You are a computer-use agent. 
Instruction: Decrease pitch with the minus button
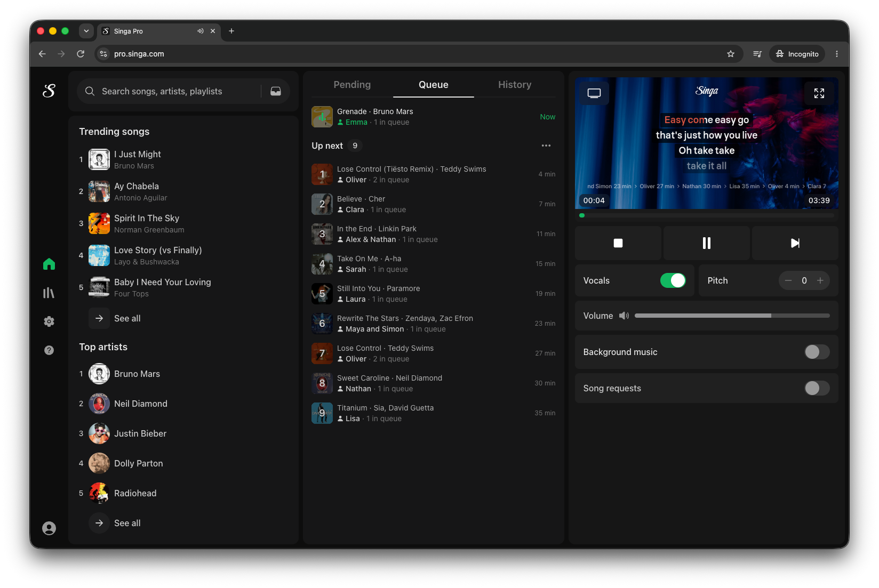[788, 280]
